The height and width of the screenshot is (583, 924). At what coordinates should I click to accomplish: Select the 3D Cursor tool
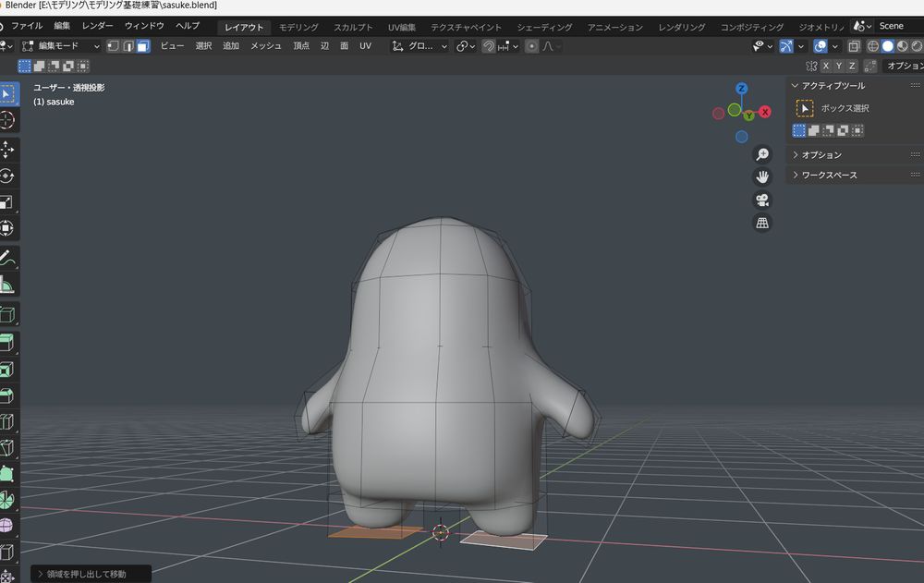pyautogui.click(x=7, y=120)
